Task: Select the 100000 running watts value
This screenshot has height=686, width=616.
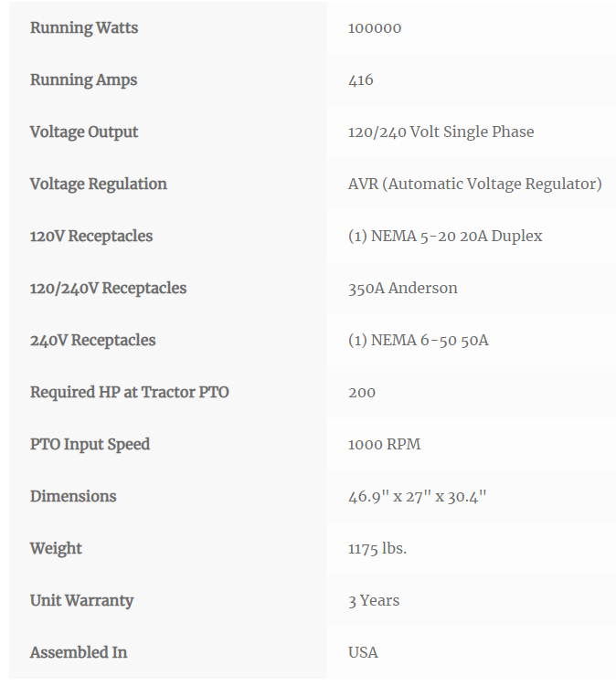Action: 375,28
